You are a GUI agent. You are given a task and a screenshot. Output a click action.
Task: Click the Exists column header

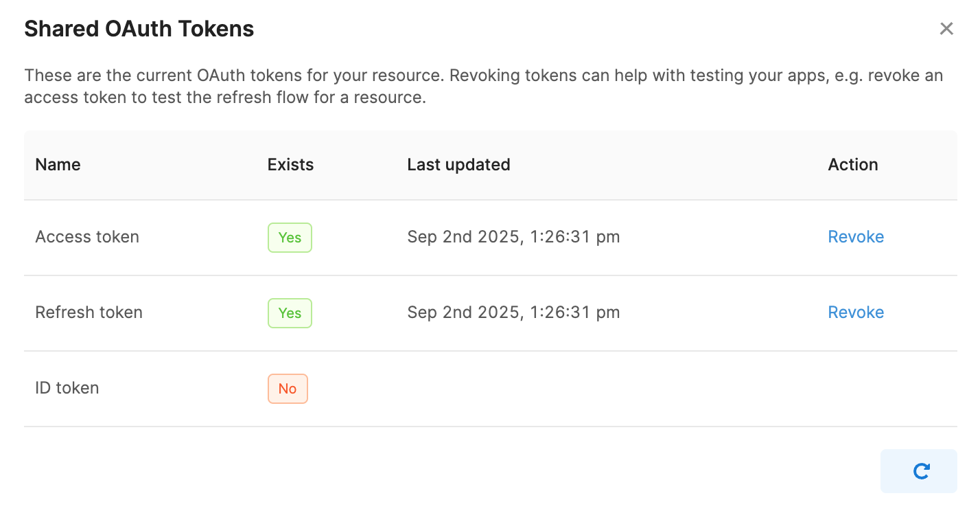tap(290, 165)
